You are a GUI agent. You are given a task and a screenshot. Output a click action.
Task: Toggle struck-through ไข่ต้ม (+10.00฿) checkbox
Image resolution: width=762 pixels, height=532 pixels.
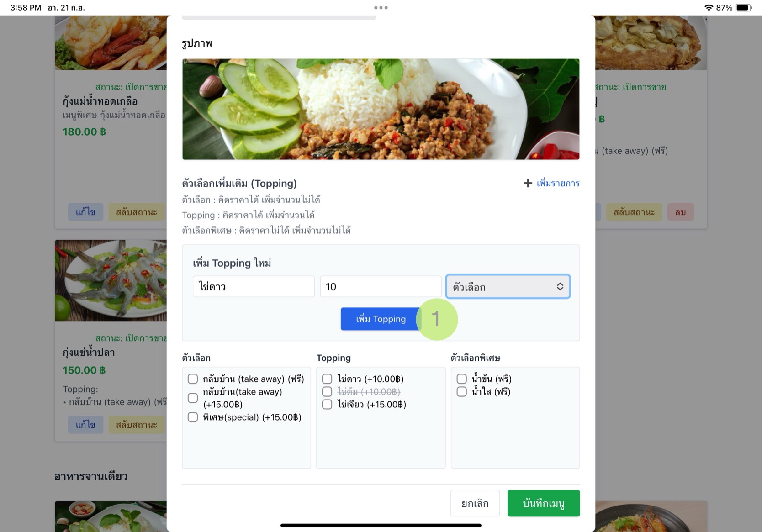pyautogui.click(x=327, y=392)
